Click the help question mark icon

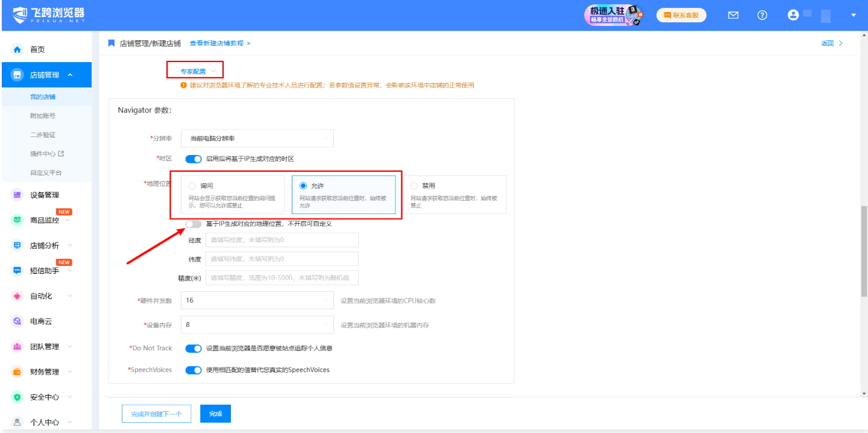763,14
